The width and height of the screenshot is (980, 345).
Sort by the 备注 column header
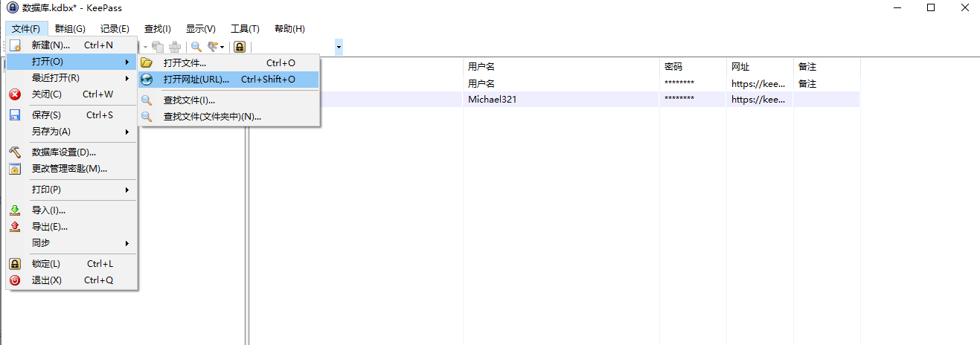(x=827, y=66)
